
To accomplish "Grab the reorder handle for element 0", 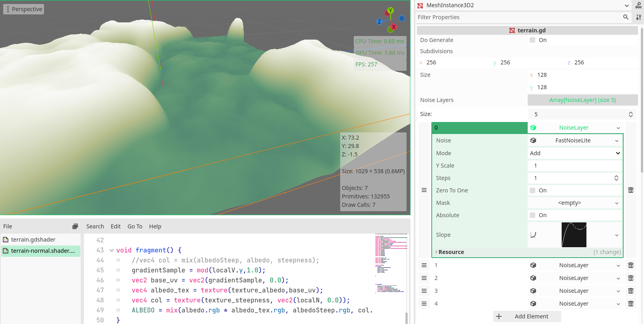I will 424,190.
